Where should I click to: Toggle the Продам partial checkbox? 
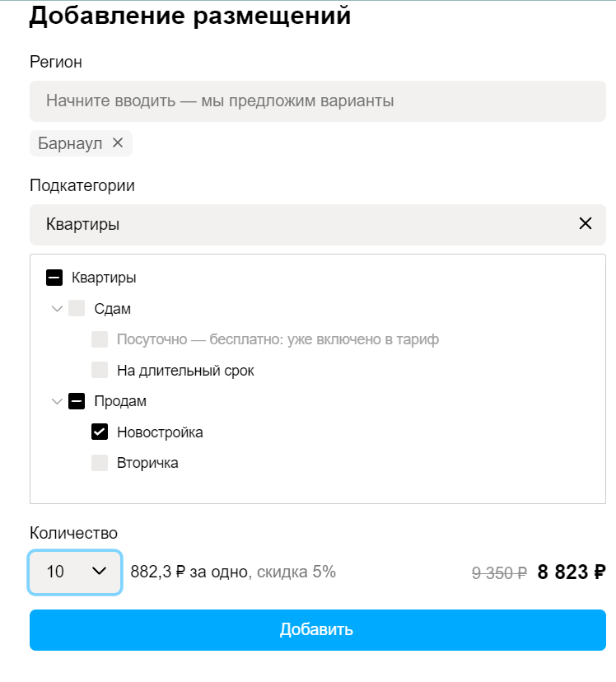tap(77, 401)
